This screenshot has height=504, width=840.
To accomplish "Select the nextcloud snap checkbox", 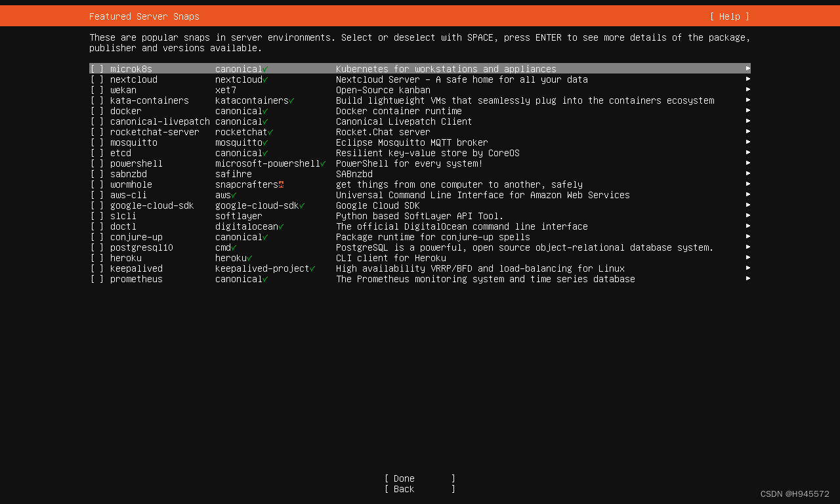I will [x=97, y=79].
